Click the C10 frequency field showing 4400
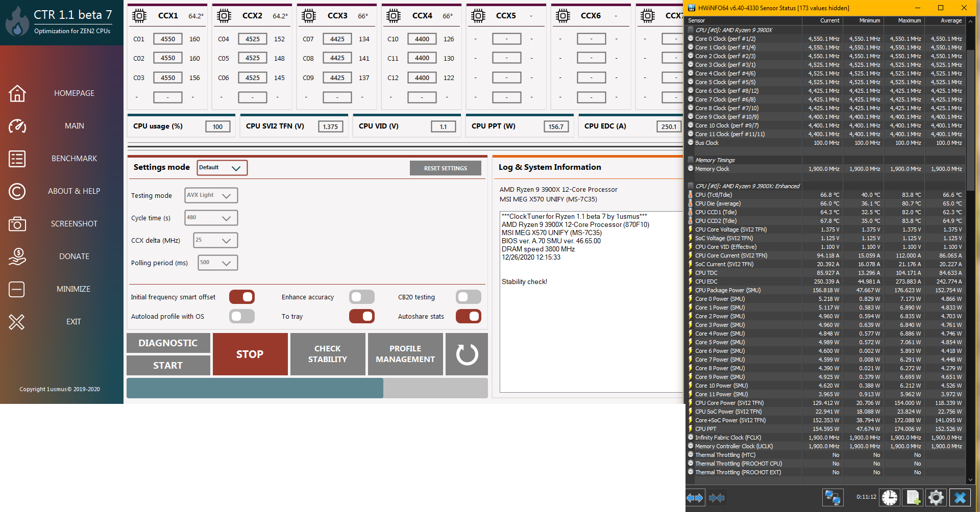Viewport: 980px width, 512px height. click(422, 39)
